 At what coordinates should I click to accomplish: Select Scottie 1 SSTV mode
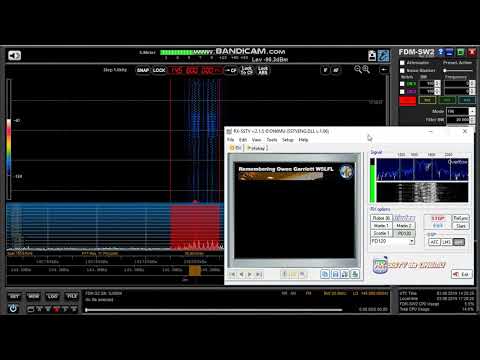pyautogui.click(x=381, y=233)
